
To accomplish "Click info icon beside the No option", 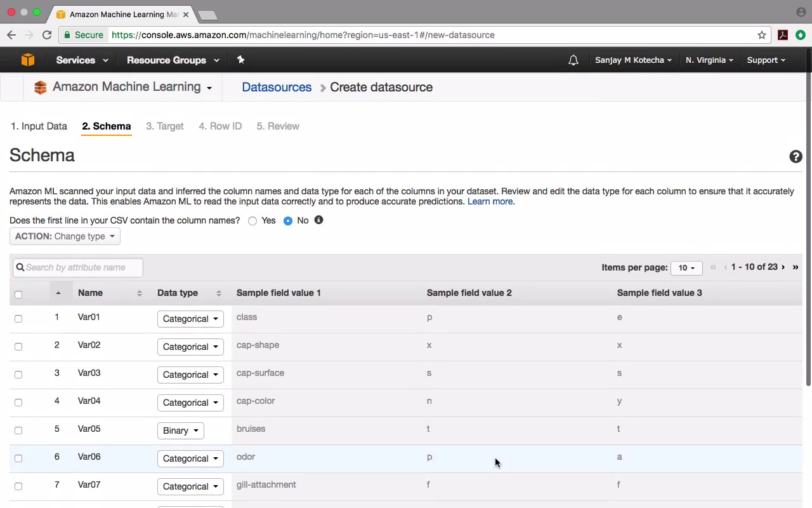I will click(318, 220).
